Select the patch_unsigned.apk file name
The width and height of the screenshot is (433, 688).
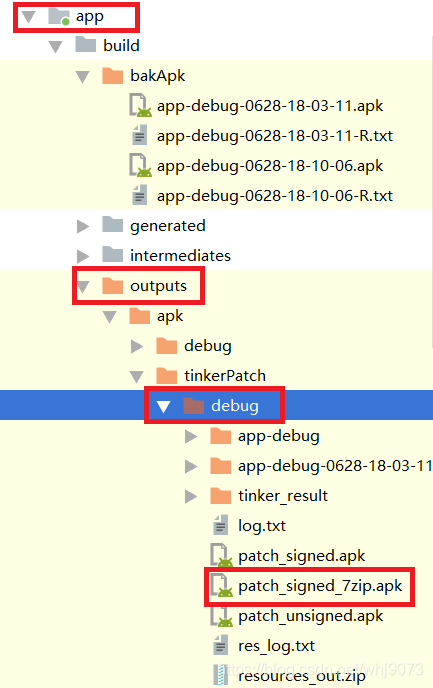[x=311, y=616]
